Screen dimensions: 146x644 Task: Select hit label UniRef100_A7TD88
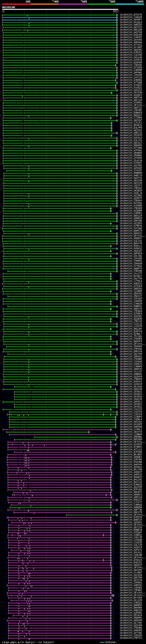click(131, 82)
